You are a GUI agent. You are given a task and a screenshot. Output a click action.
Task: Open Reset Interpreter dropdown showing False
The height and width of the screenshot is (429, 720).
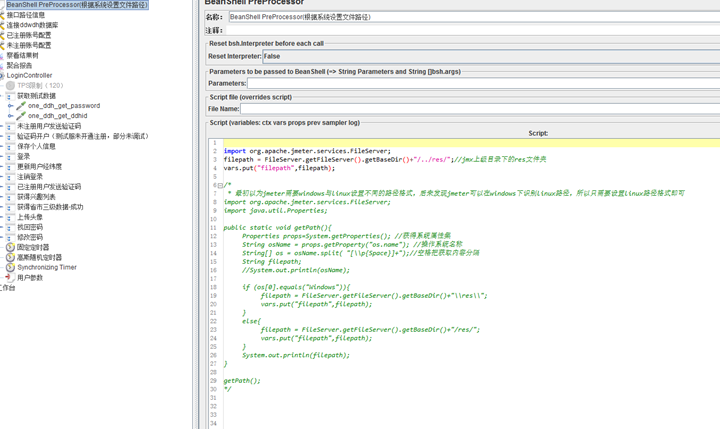(491, 56)
